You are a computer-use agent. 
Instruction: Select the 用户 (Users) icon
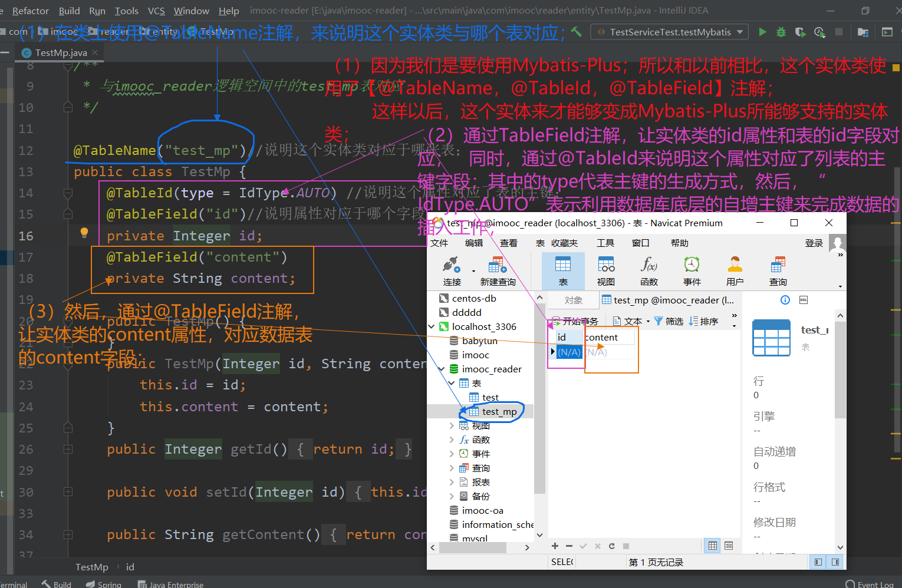tap(735, 270)
